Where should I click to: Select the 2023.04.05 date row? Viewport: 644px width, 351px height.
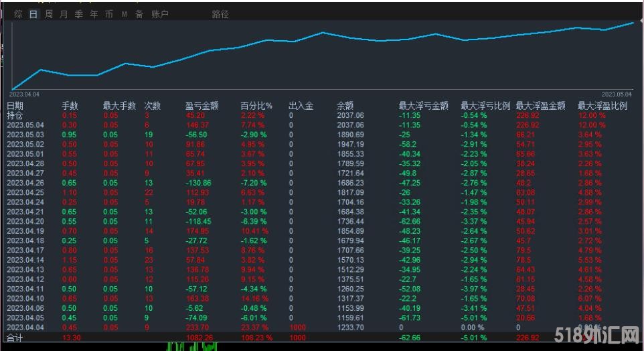point(25,318)
